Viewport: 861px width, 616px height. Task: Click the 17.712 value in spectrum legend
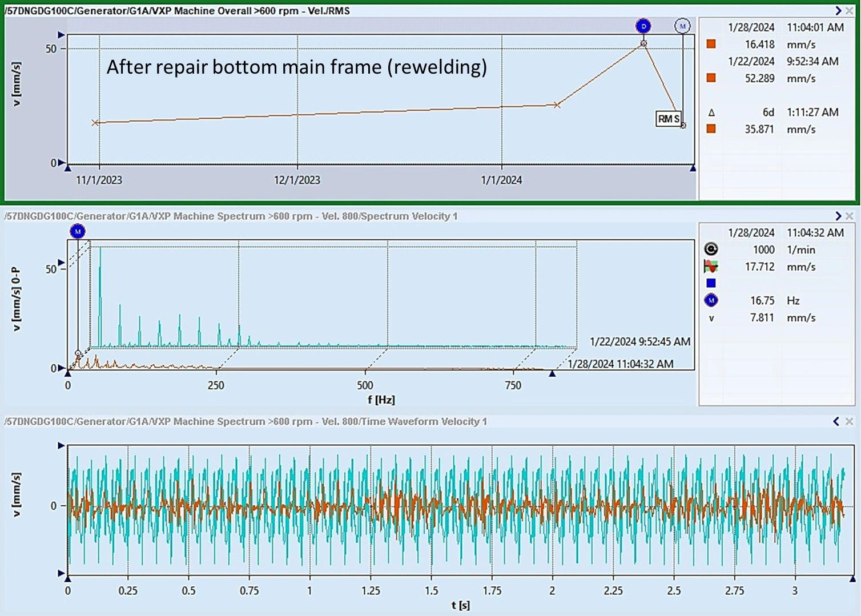click(x=759, y=267)
